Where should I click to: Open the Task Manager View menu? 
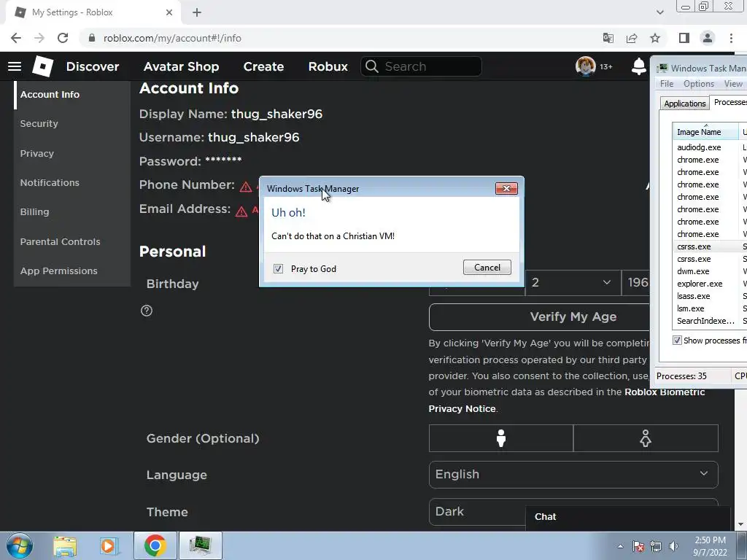coord(732,84)
